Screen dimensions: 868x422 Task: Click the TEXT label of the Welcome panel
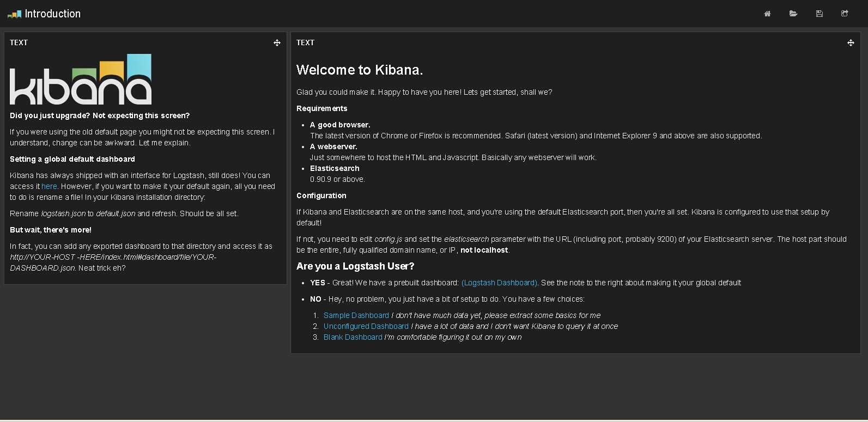click(305, 42)
